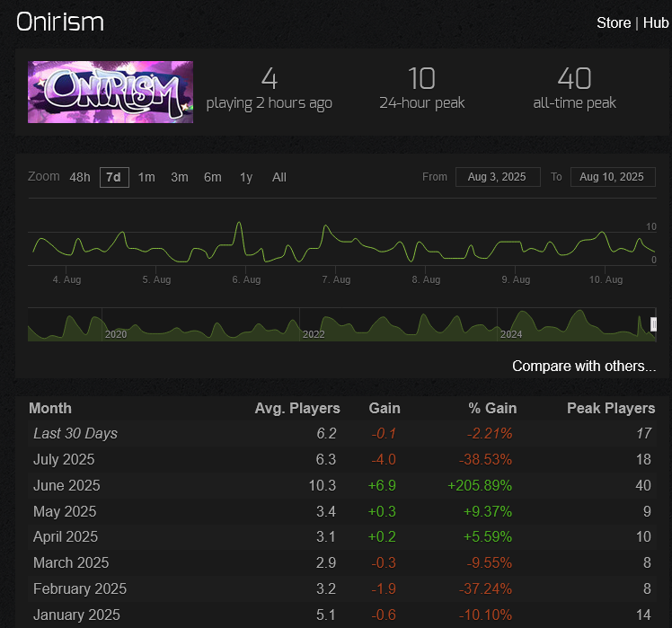Screen dimensions: 672x628
Task: Click the 2020 marker in the navigator chart
Action: [x=116, y=334]
